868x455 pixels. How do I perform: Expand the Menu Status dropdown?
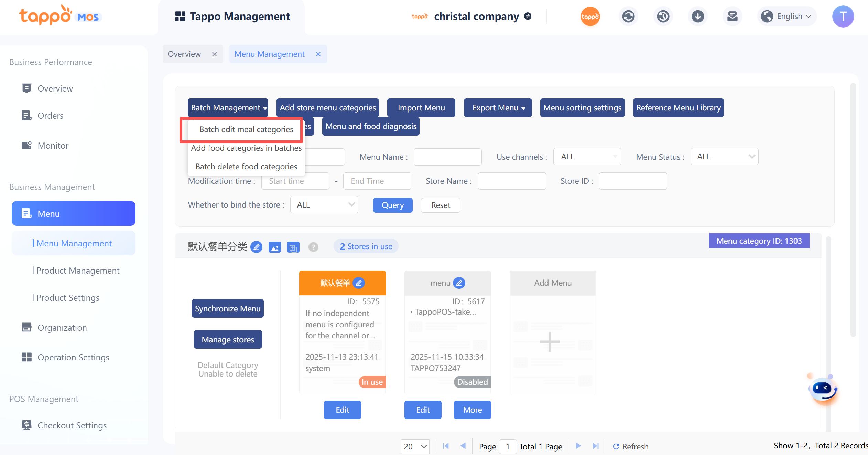[x=724, y=157]
